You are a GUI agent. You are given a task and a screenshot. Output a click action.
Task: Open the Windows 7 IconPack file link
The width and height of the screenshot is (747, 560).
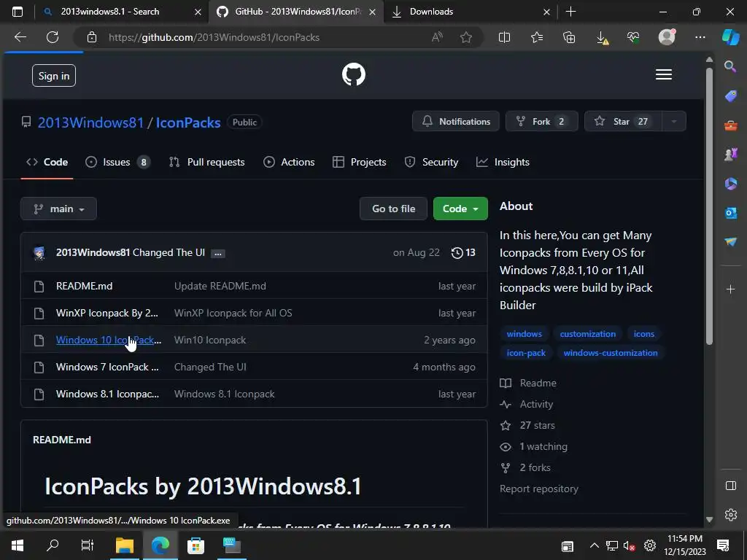(107, 367)
